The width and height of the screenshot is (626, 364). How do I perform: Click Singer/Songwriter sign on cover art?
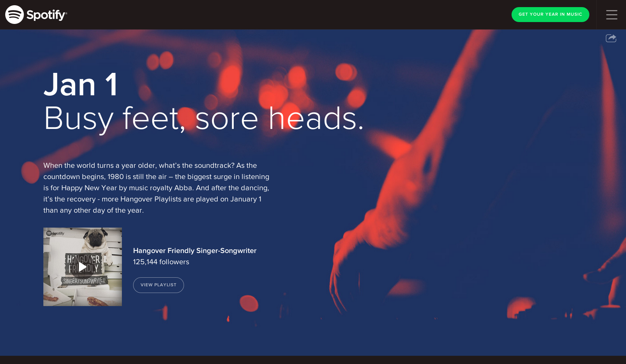tap(85, 281)
